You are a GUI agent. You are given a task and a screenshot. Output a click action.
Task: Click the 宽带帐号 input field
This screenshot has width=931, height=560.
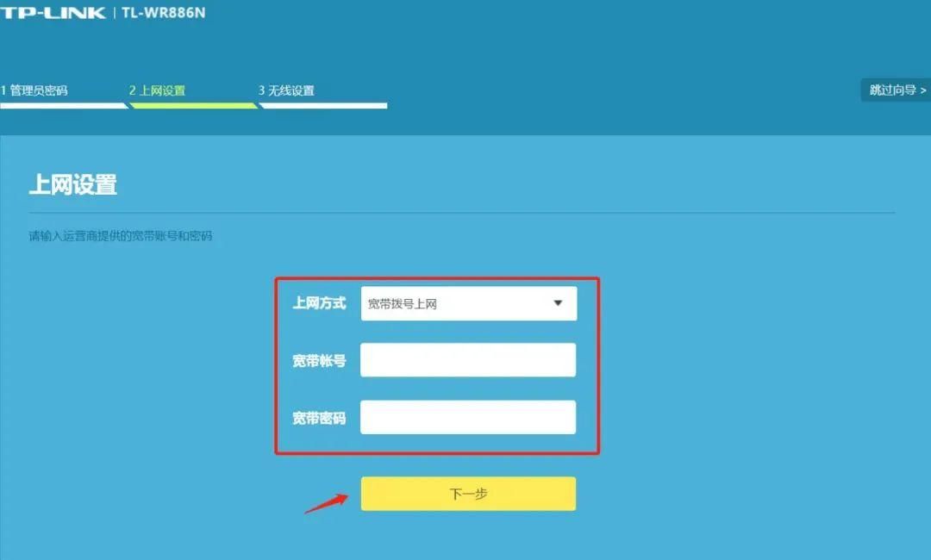pos(468,360)
